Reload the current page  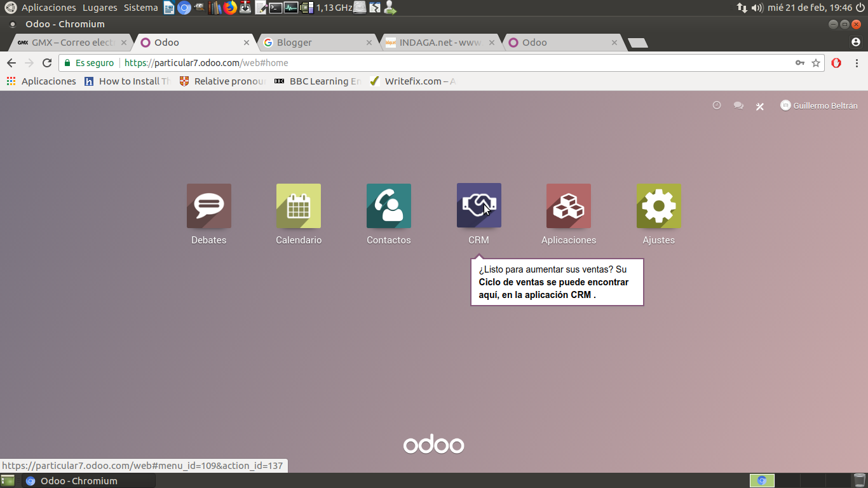click(47, 63)
